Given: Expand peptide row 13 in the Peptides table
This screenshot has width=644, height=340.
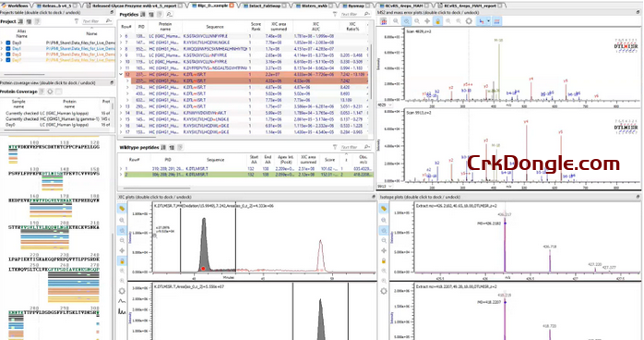Looking at the screenshot, I should pyautogui.click(x=121, y=106).
